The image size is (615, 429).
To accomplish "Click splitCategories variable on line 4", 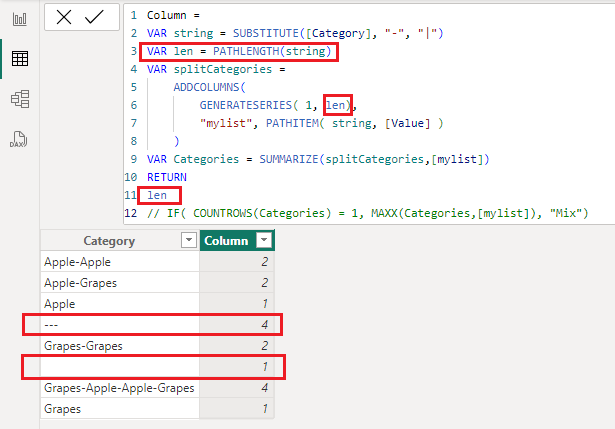I will (x=223, y=70).
